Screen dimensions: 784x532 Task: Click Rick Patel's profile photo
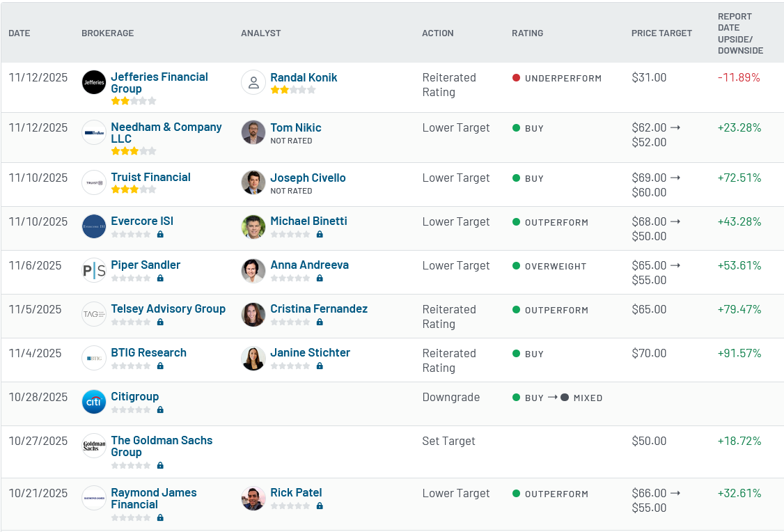tap(253, 498)
